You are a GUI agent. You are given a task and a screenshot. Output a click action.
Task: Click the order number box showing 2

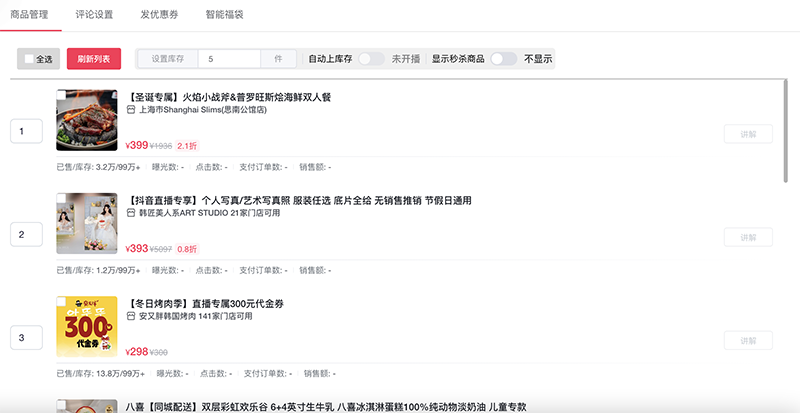pos(25,235)
